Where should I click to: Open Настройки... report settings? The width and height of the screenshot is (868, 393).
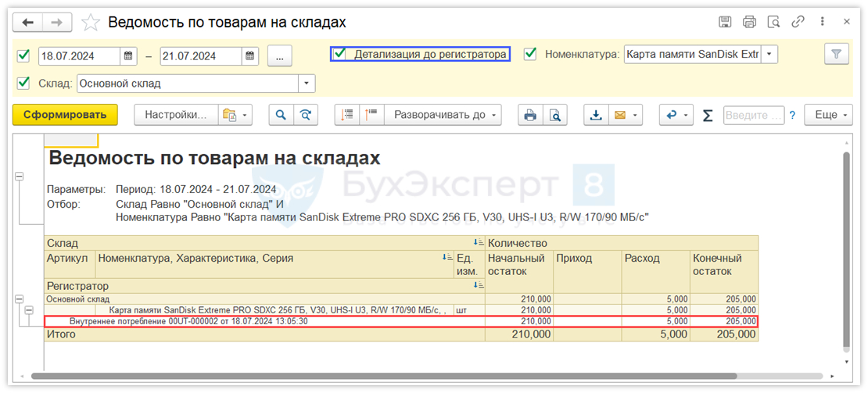click(175, 115)
